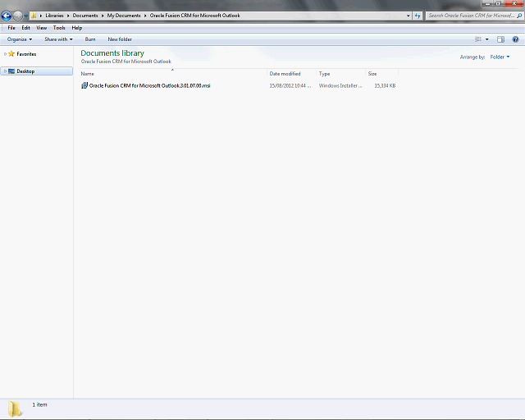Open the File menu
Screen dimensions: 525x420
11,28
